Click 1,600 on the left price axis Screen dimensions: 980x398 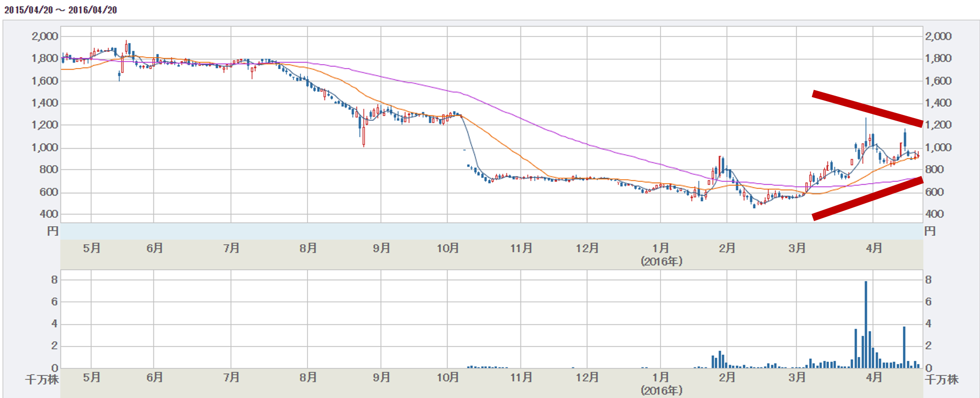45,81
